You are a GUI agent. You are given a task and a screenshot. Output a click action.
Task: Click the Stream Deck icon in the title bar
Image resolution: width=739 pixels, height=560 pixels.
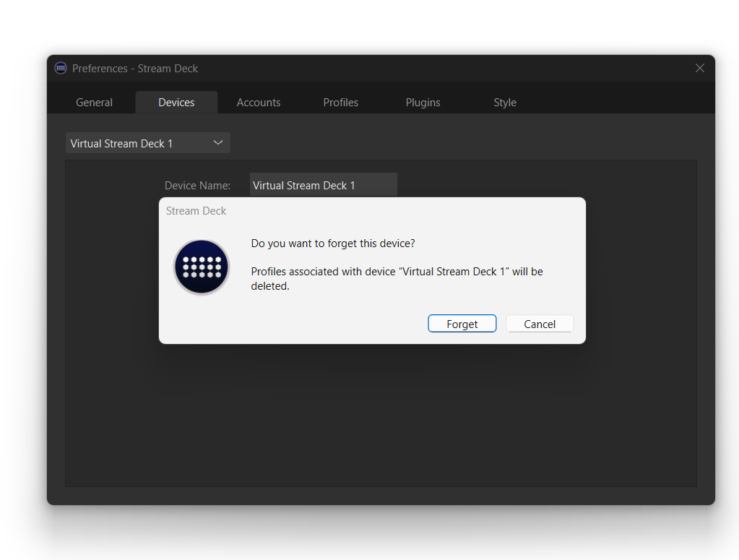point(61,68)
